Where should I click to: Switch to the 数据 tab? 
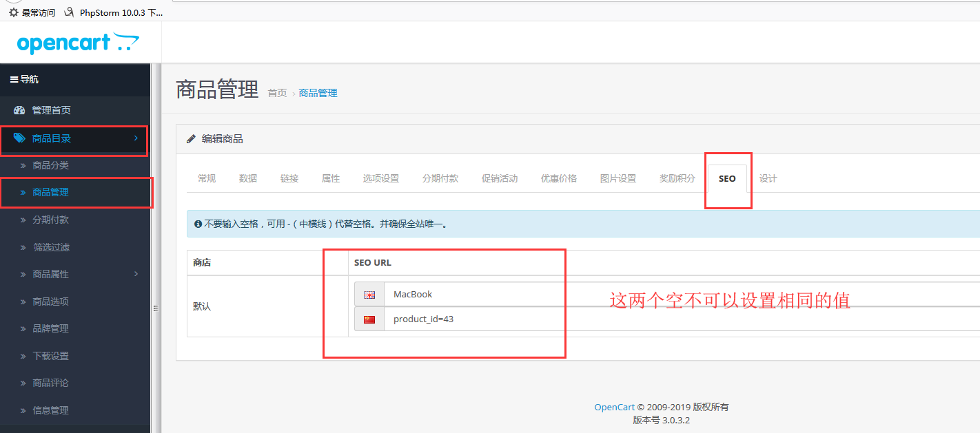point(248,178)
